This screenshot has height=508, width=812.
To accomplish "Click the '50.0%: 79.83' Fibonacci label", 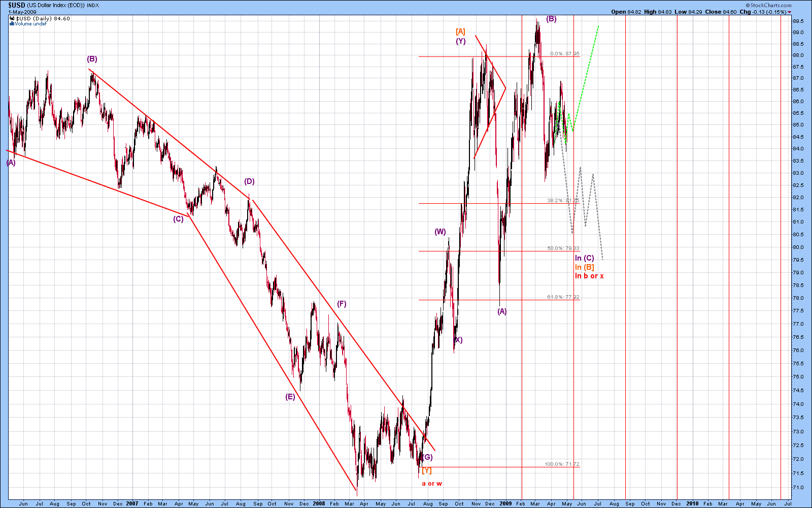I will pyautogui.click(x=563, y=248).
